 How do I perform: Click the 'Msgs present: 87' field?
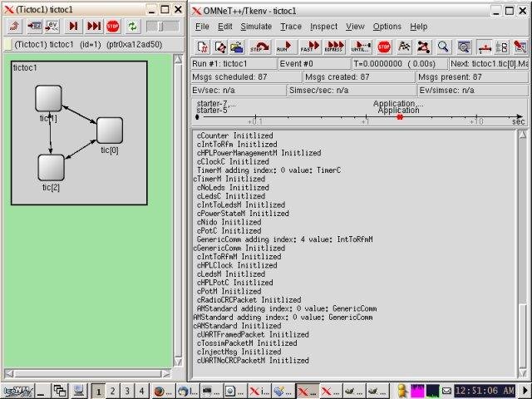coord(472,77)
